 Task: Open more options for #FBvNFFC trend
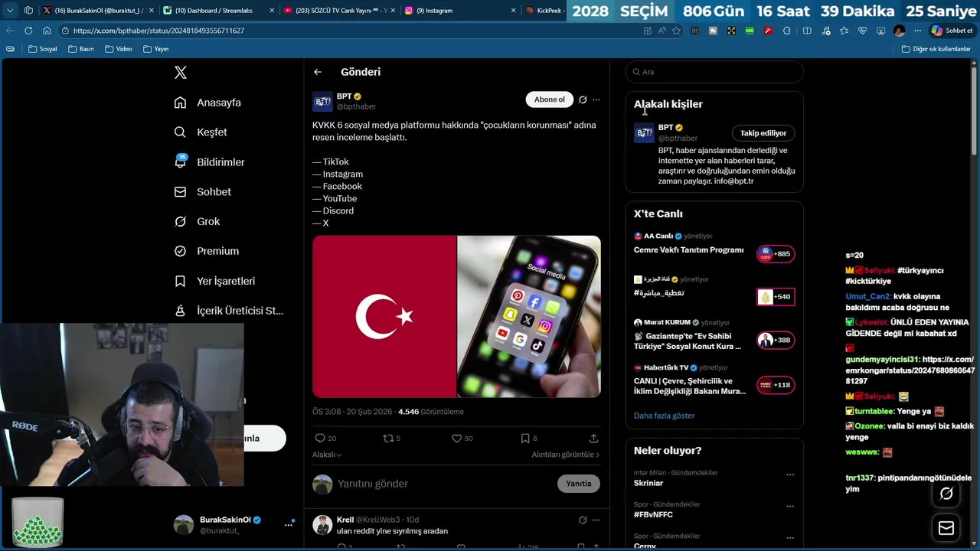coord(790,507)
